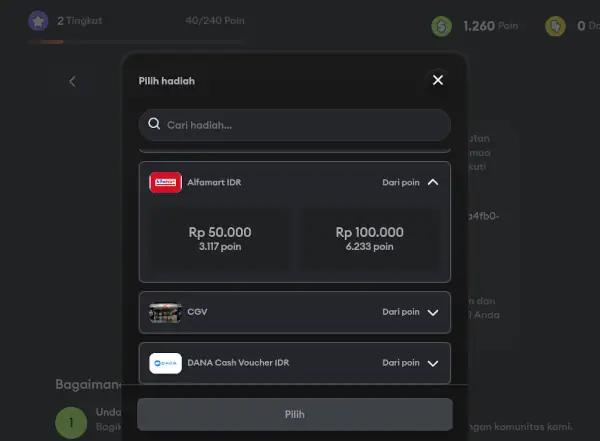Open the DANA Cash Voucher IDR row
Image resolution: width=600 pixels, height=441 pixels.
pyautogui.click(x=295, y=363)
